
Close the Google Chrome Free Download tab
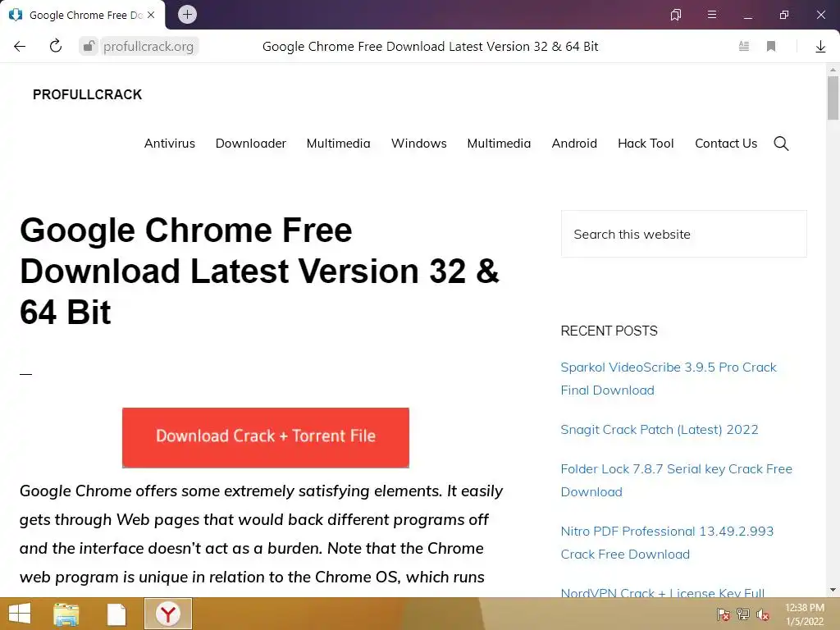coord(151,15)
